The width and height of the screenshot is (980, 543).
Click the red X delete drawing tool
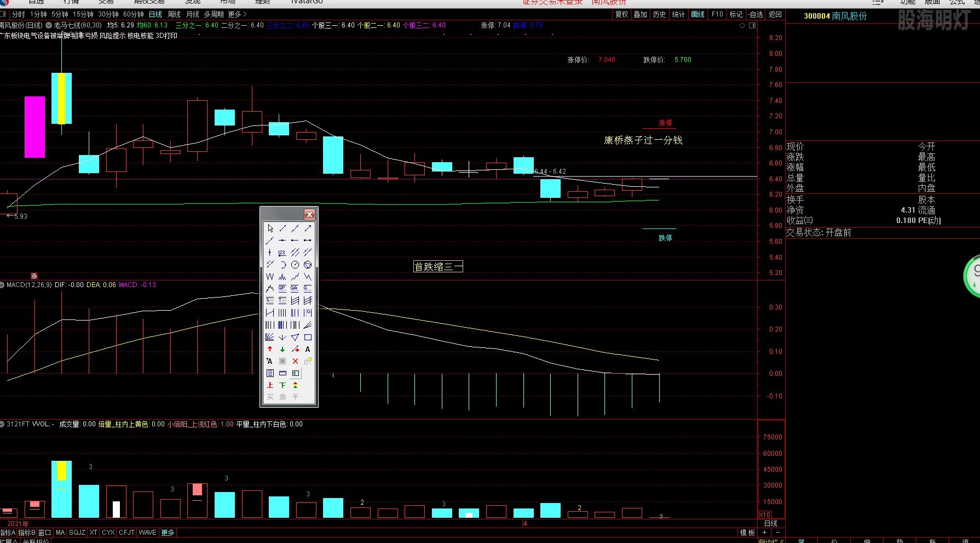pos(295,361)
